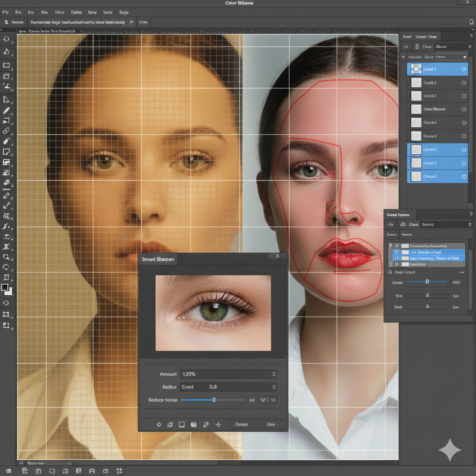Select the Eraser tool
This screenshot has height=476, width=476.
pos(7,141)
